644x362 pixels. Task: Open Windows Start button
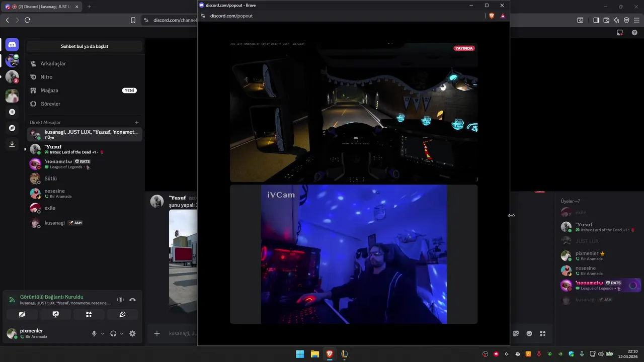pos(300,354)
